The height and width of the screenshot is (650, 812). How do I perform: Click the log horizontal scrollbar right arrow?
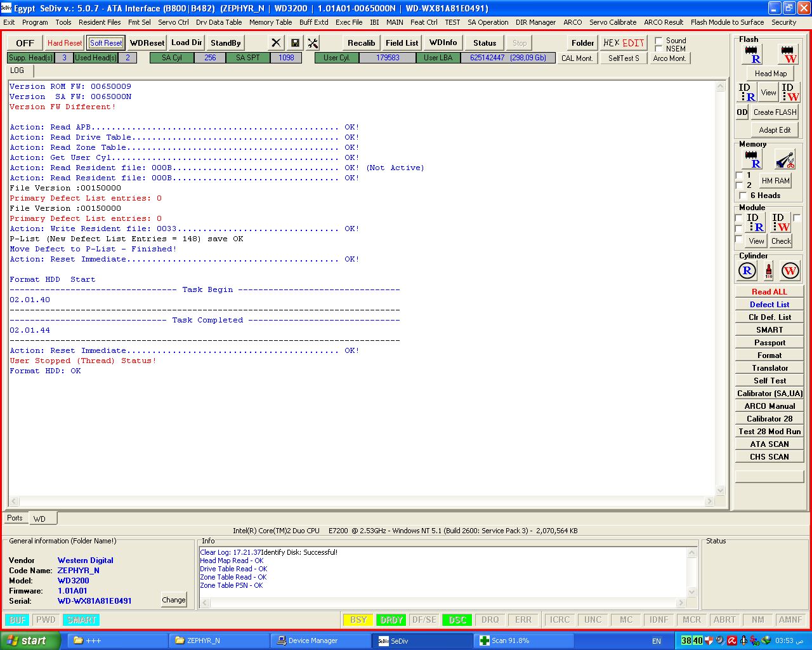tap(710, 501)
